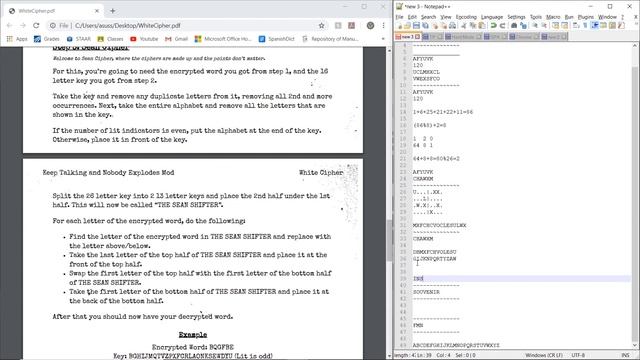Click SOUVENIR text on line 41
This screenshot has height=360, width=640.
426,292
